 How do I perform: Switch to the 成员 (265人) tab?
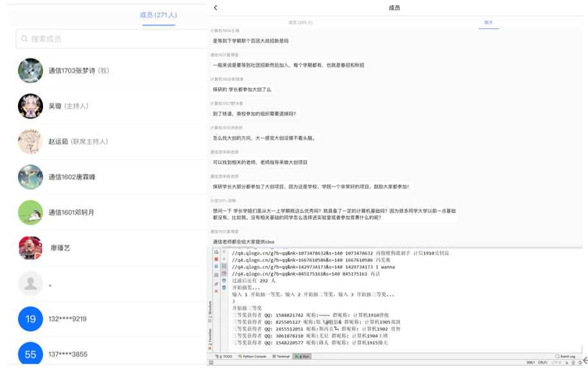[300, 22]
